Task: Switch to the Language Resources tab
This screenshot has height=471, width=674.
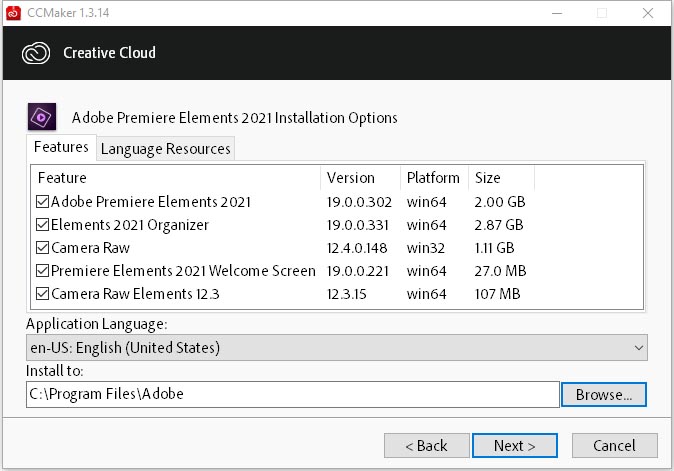Action: click(x=165, y=149)
